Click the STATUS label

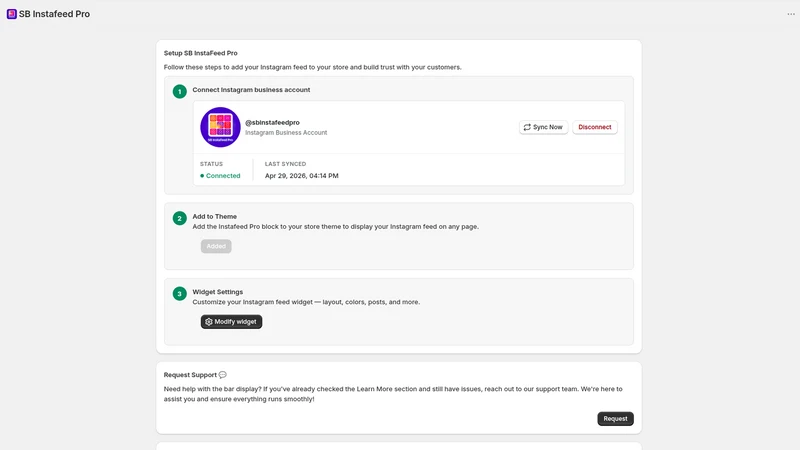[211, 164]
